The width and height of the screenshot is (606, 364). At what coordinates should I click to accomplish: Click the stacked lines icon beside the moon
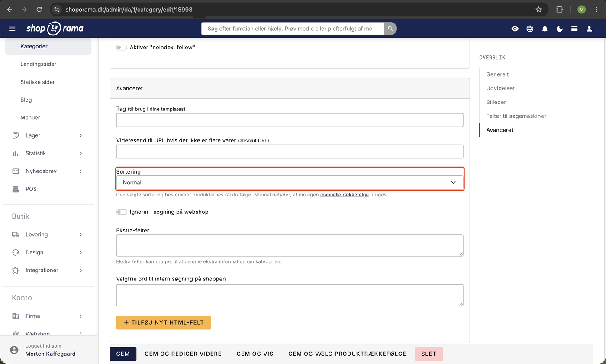pos(574,29)
